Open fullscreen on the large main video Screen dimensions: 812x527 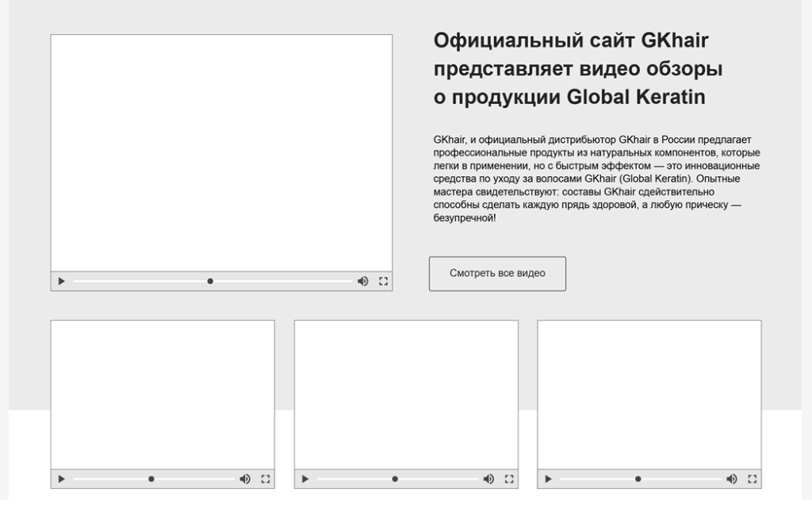click(383, 281)
